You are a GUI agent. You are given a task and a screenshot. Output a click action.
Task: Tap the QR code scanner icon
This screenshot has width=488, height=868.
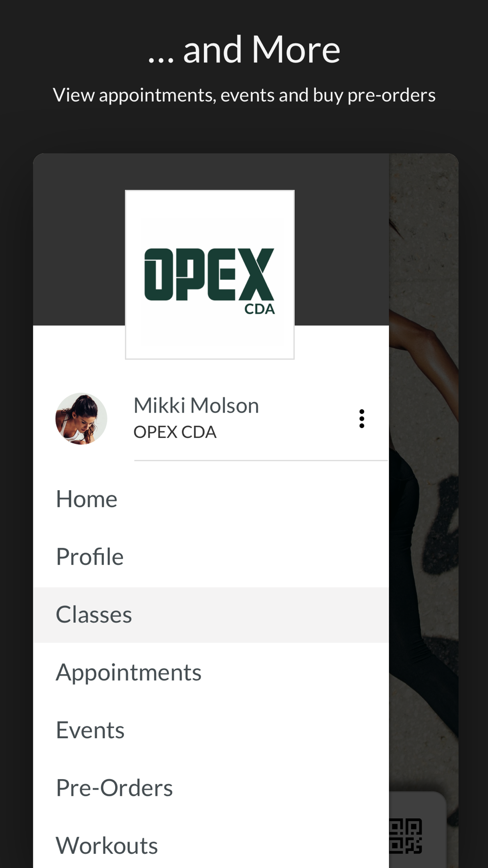pyautogui.click(x=406, y=836)
